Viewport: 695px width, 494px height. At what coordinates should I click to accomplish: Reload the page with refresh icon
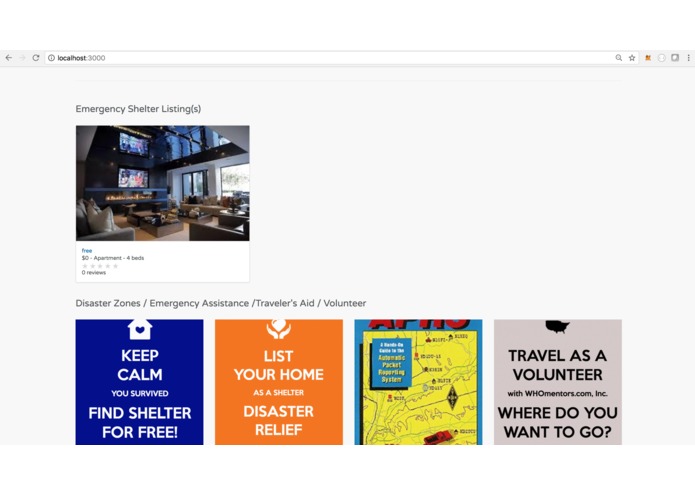click(36, 58)
